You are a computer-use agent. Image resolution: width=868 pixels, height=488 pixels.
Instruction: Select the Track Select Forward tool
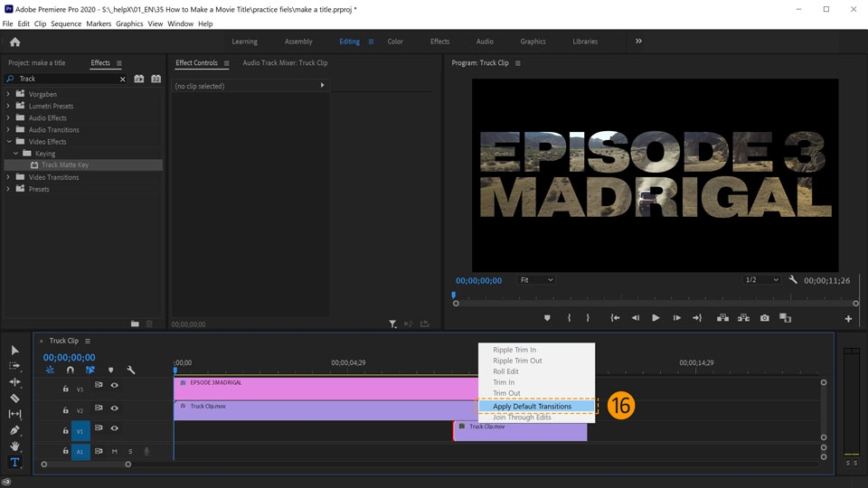(15, 366)
